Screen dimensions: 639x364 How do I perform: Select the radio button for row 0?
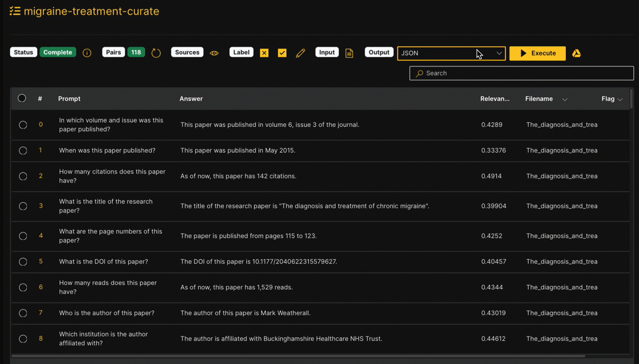[x=23, y=125]
